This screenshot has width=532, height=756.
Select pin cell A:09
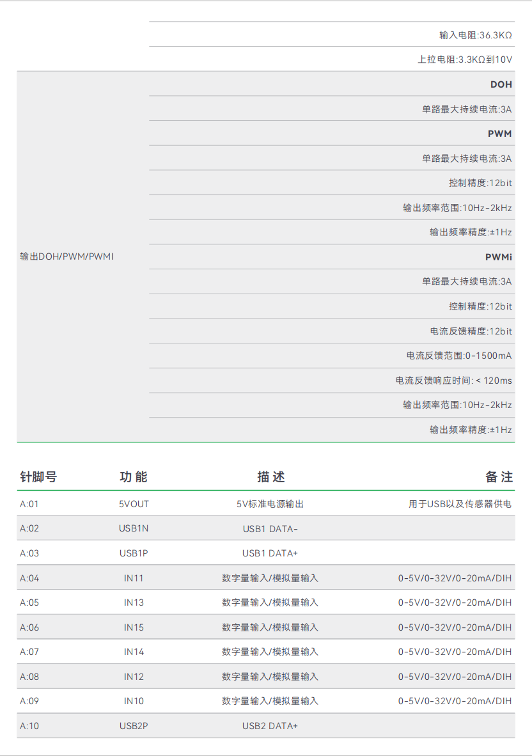tap(29, 702)
